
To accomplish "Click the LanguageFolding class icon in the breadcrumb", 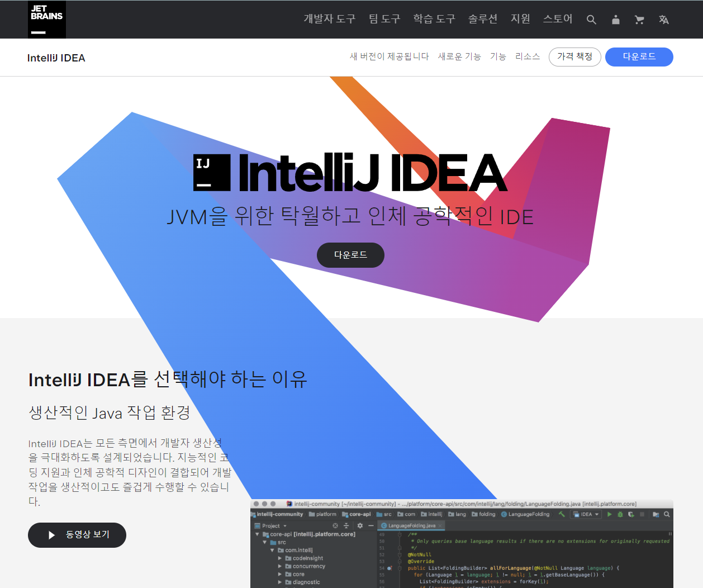I will [504, 514].
